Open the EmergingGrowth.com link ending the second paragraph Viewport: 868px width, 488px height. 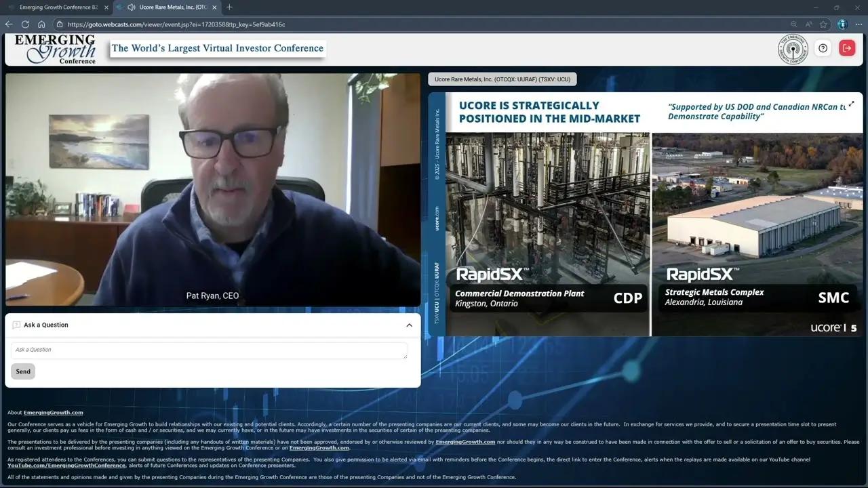[319, 448]
